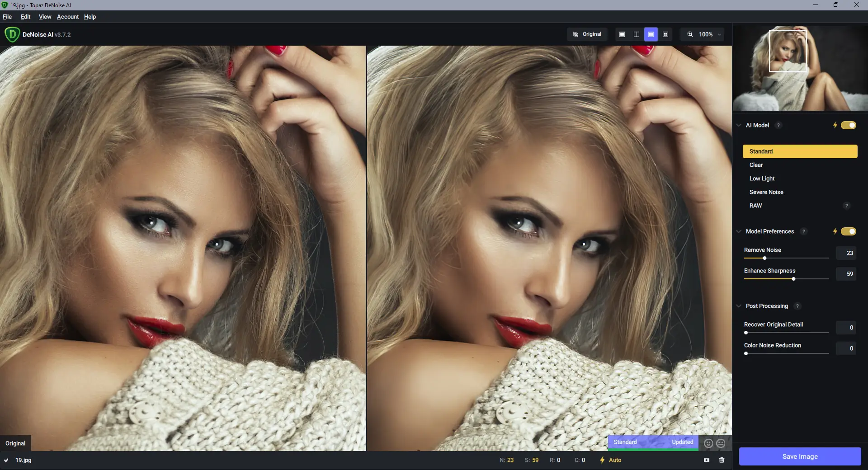Click the Post Processing help icon
The width and height of the screenshot is (868, 470).
click(797, 306)
